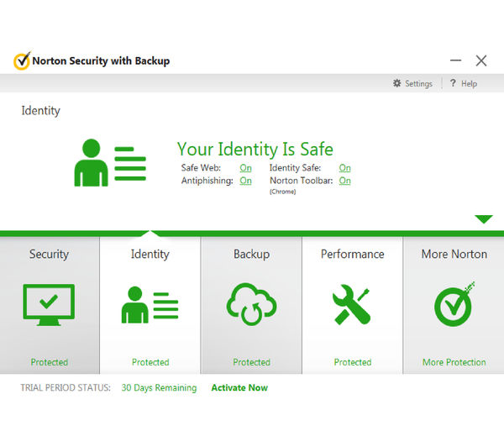Click the More Norton checkmark circle icon
The image size is (504, 447).
click(x=454, y=304)
